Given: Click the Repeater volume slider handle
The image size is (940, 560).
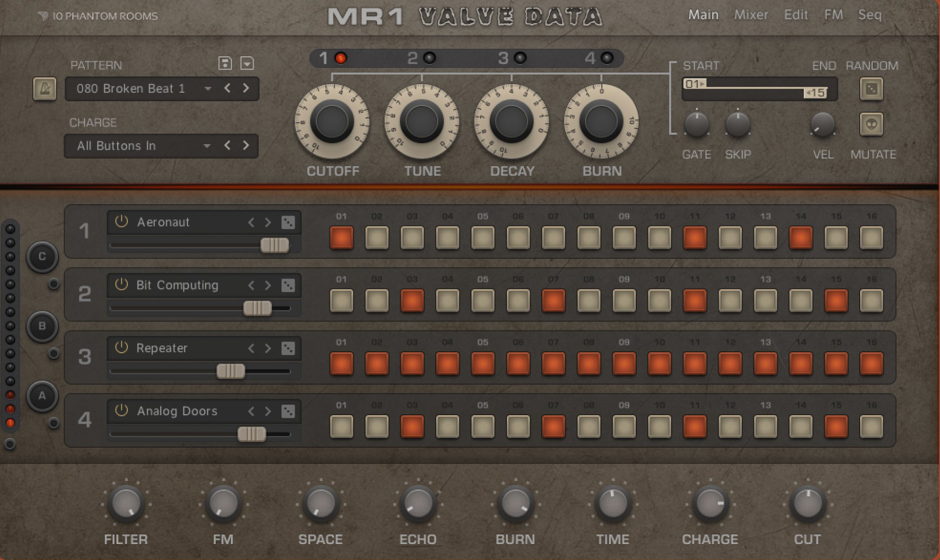Looking at the screenshot, I should (x=231, y=371).
